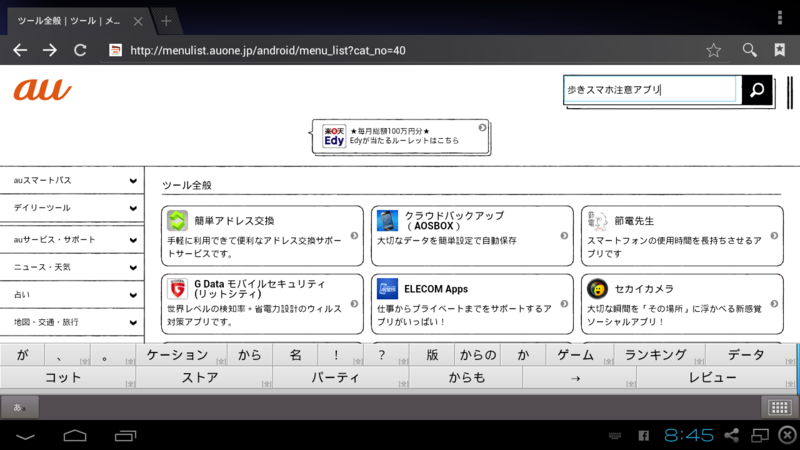Image resolution: width=800 pixels, height=450 pixels.
Task: Click the AOSBOX phone icon
Action: pyautogui.click(x=387, y=220)
